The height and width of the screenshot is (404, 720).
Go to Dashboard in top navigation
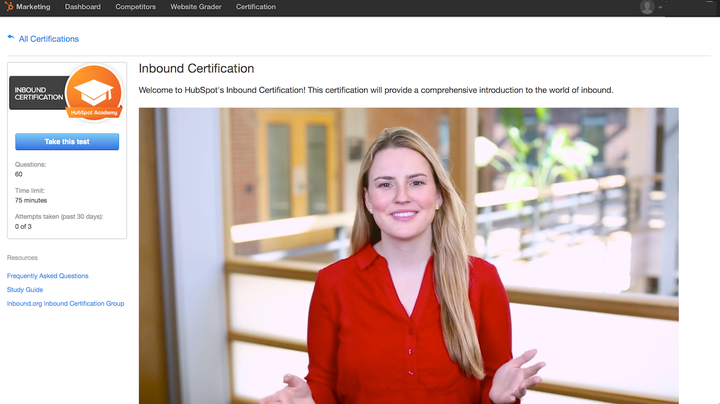tap(83, 7)
